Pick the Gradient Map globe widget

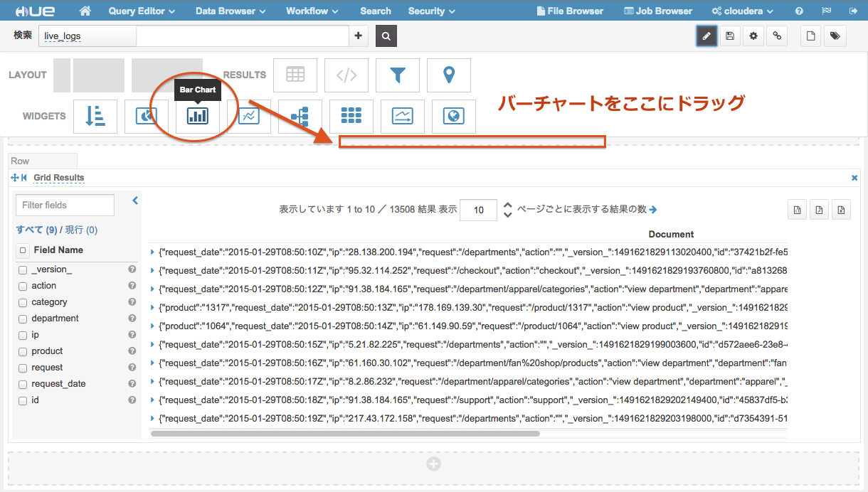point(454,116)
